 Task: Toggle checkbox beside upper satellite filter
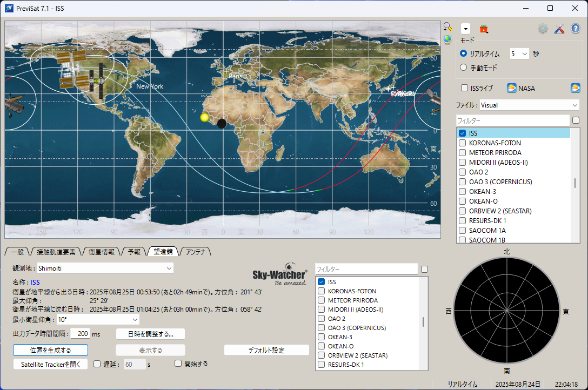(576, 120)
